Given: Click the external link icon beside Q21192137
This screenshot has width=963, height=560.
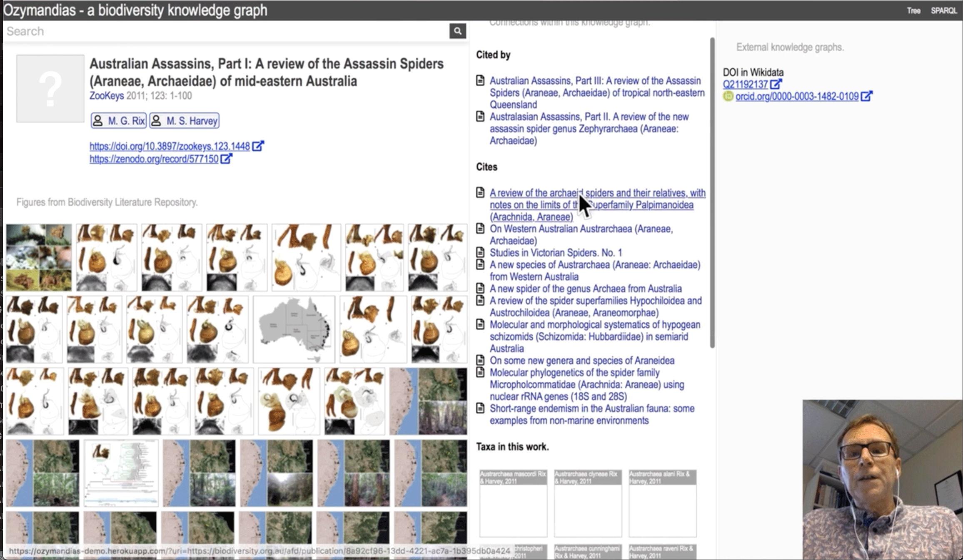Looking at the screenshot, I should (x=775, y=84).
